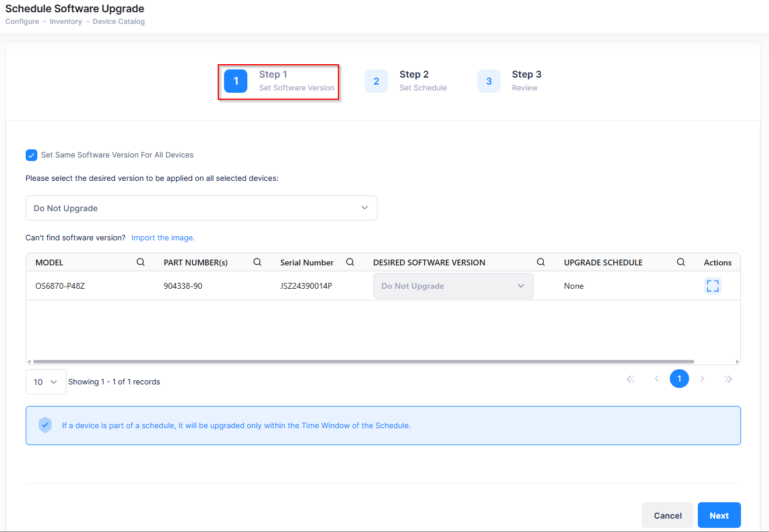Screen dimensions: 769x532
Task: Open the page size dropdown showing 10
Action: [x=46, y=382]
